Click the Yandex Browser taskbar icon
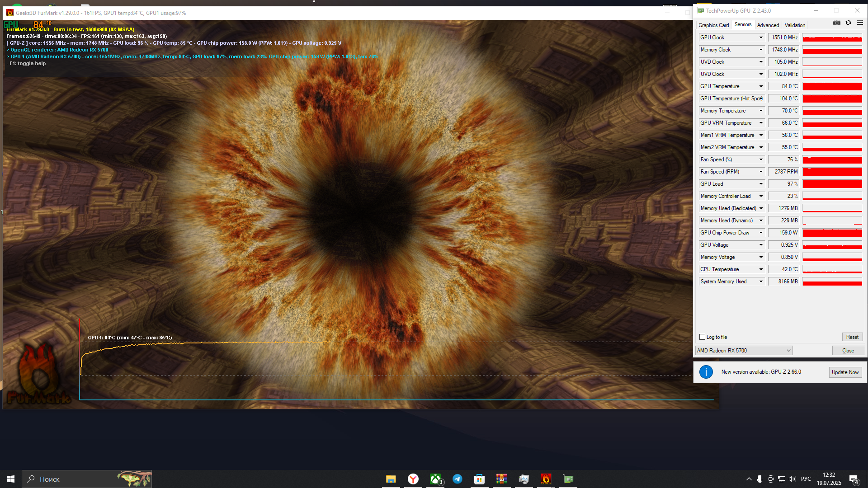Image resolution: width=868 pixels, height=488 pixels. tap(413, 479)
